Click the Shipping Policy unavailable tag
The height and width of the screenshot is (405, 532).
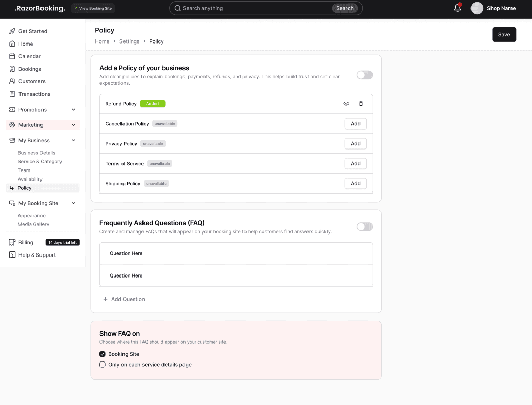pyautogui.click(x=156, y=184)
